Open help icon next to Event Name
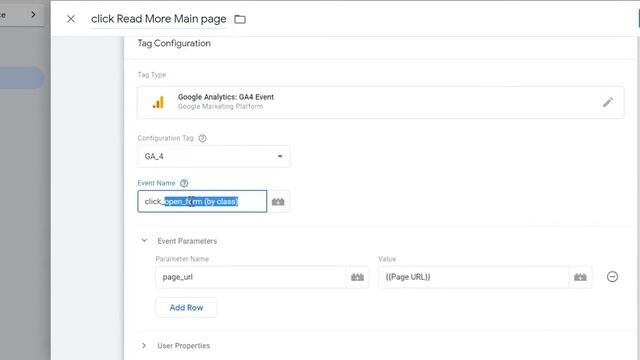Image resolution: width=640 pixels, height=360 pixels. [184, 183]
